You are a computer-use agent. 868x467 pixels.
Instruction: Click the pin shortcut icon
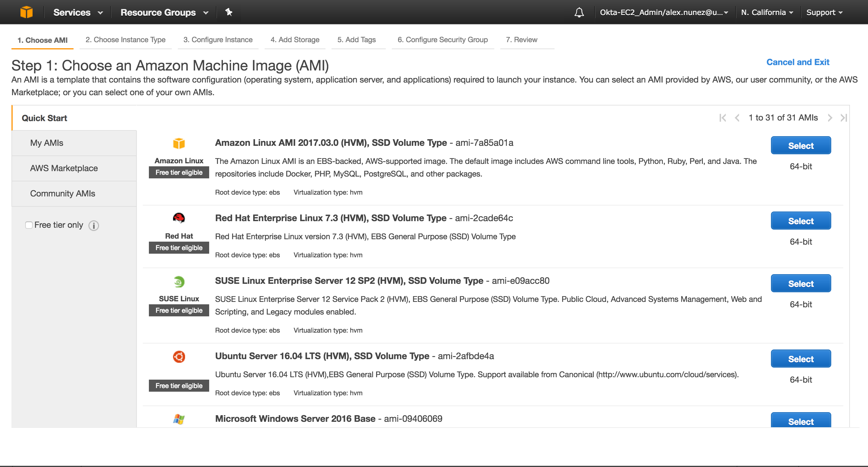[229, 12]
